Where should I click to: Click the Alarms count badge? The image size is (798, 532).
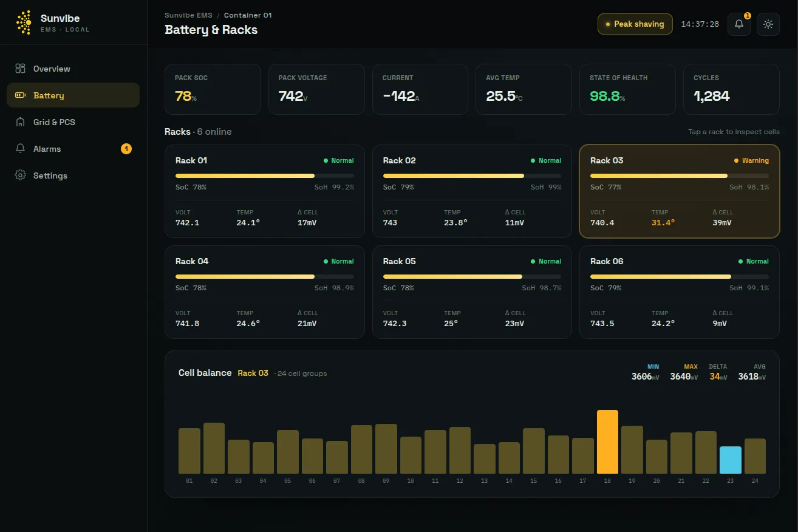click(126, 149)
